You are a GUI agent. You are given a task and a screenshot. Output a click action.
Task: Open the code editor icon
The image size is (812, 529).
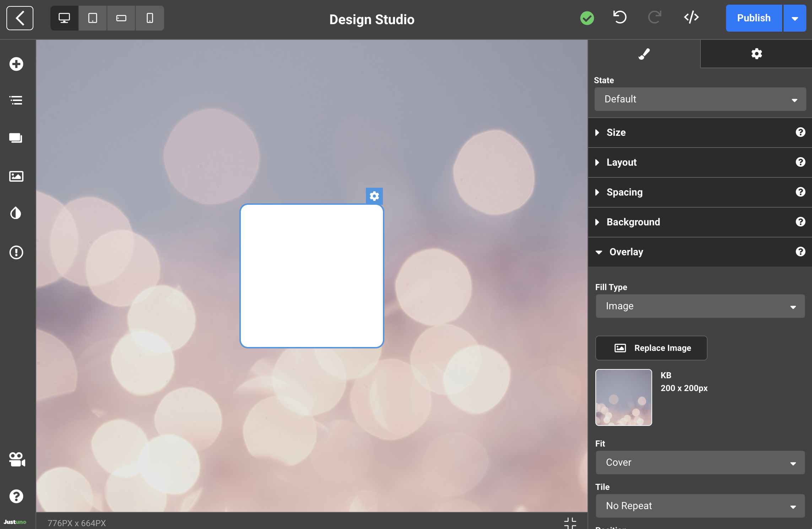coord(691,18)
